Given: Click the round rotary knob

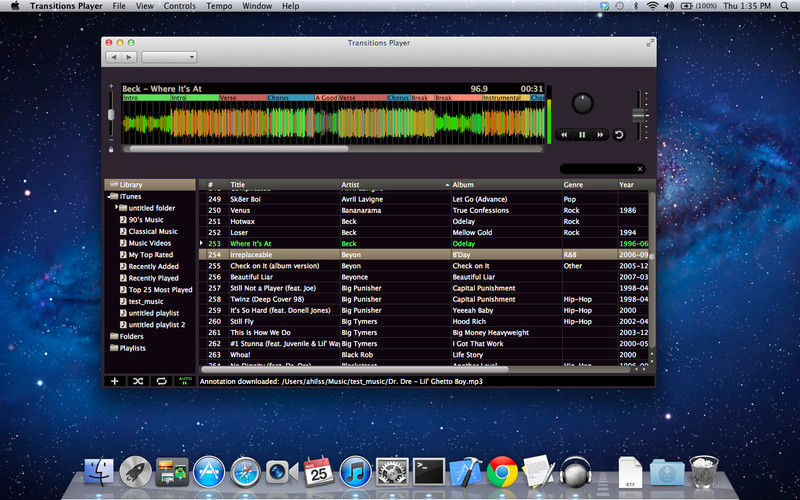Looking at the screenshot, I should [583, 103].
